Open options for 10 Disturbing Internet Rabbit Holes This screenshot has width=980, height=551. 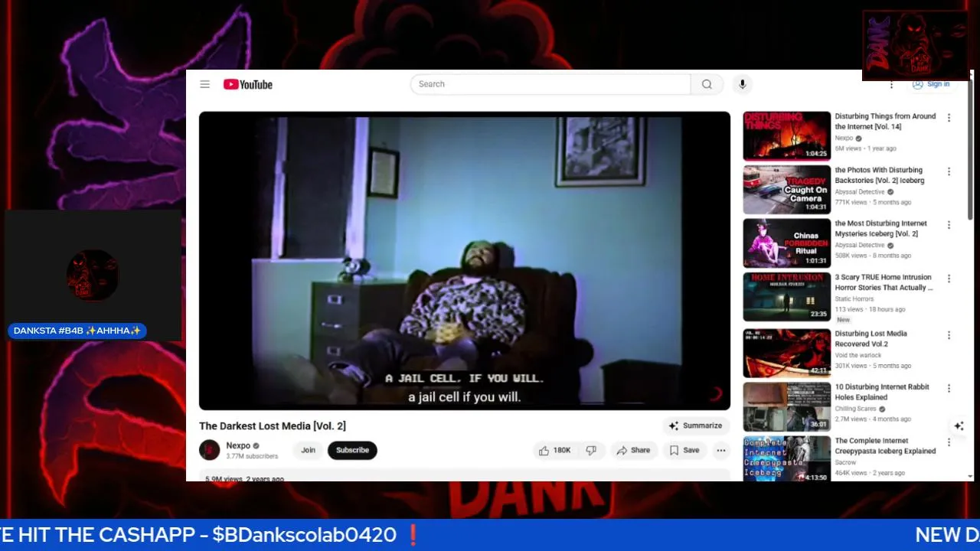[949, 389]
